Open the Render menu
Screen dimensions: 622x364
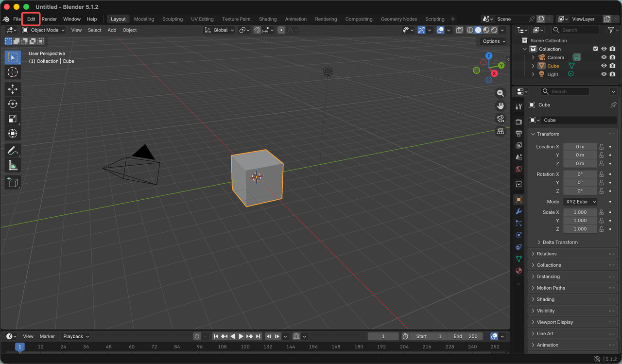pyautogui.click(x=49, y=19)
